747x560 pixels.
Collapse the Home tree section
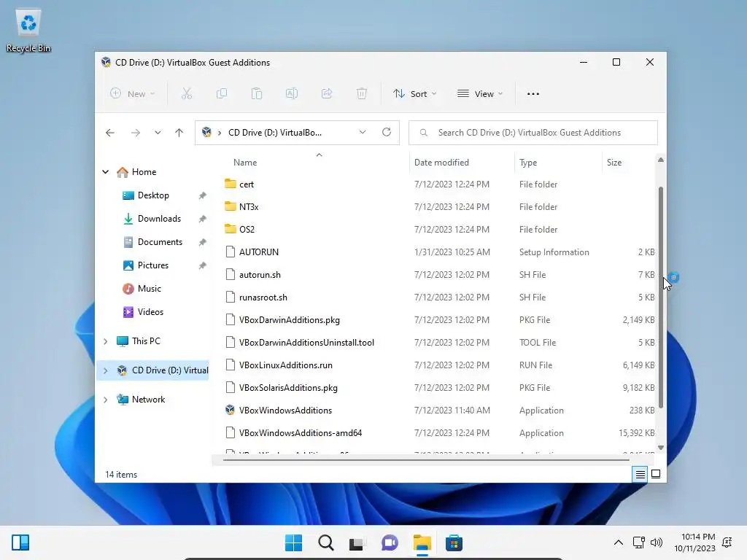click(105, 172)
